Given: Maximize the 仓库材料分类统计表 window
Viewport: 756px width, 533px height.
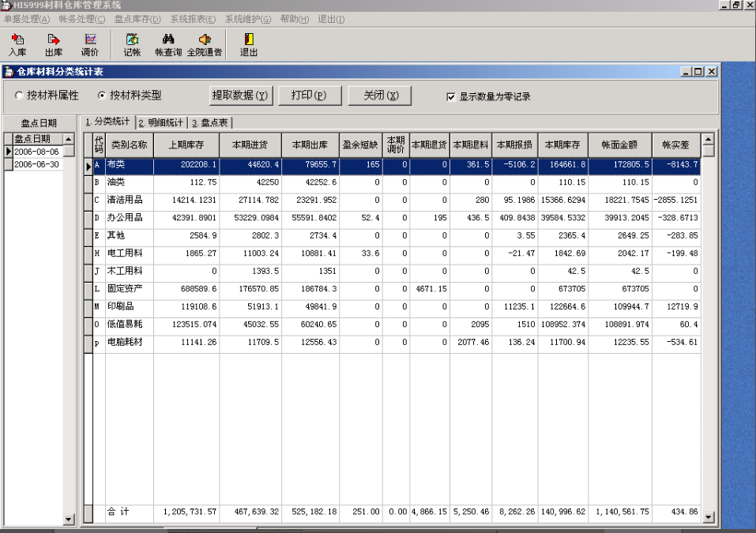Looking at the screenshot, I should coord(698,72).
